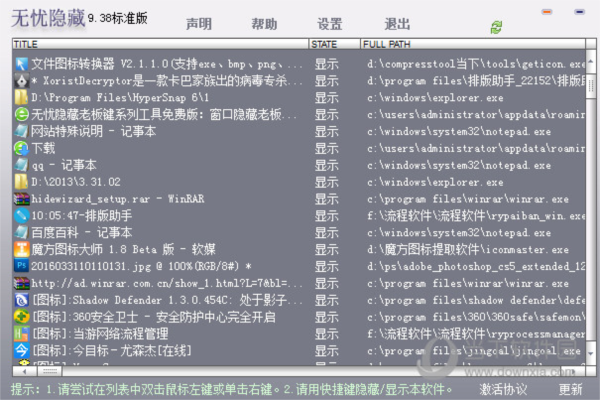Click the vertical scrollbar thumb
The height and width of the screenshot is (400, 600).
click(x=591, y=86)
